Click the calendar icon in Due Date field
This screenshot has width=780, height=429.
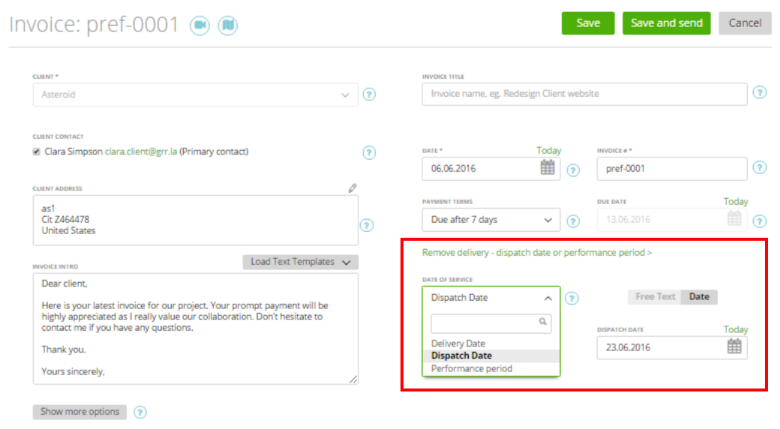[734, 218]
